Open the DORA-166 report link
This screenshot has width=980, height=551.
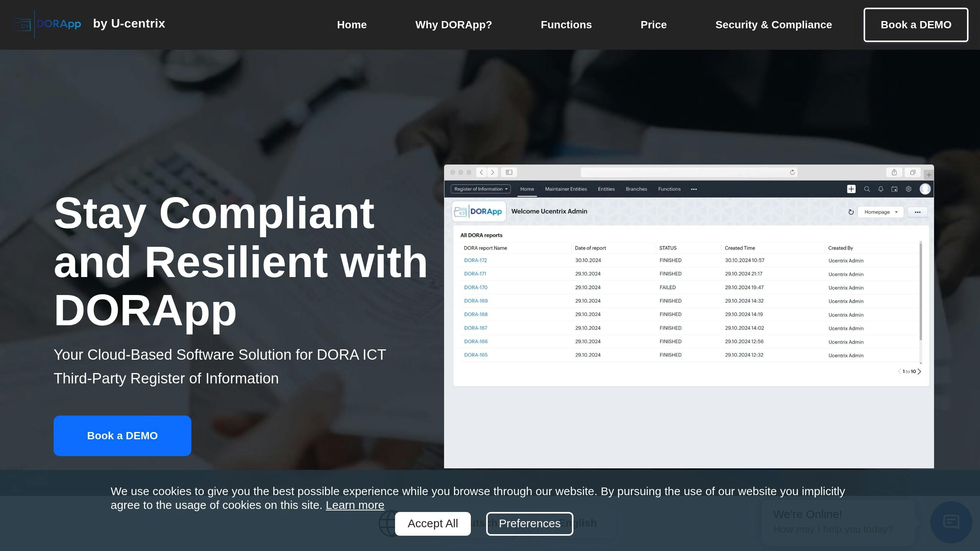476,341
